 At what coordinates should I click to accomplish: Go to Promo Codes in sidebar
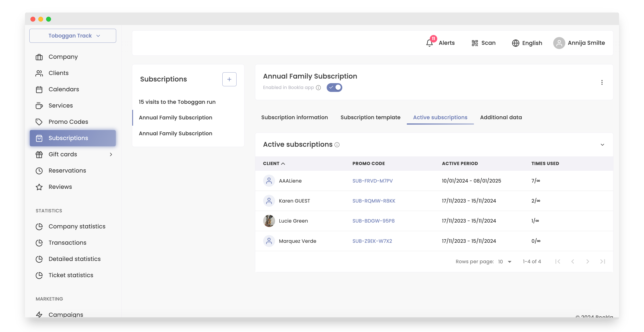[68, 122]
